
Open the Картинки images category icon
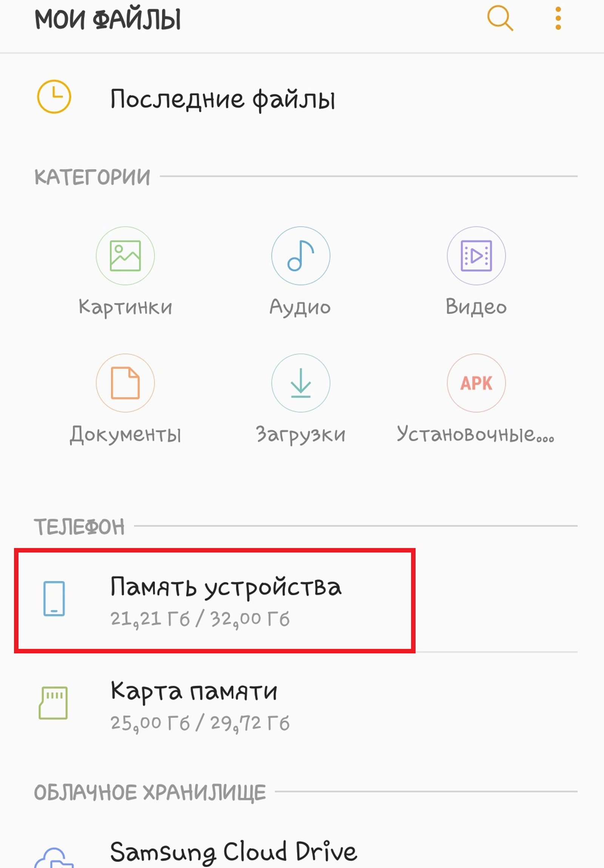(x=125, y=255)
